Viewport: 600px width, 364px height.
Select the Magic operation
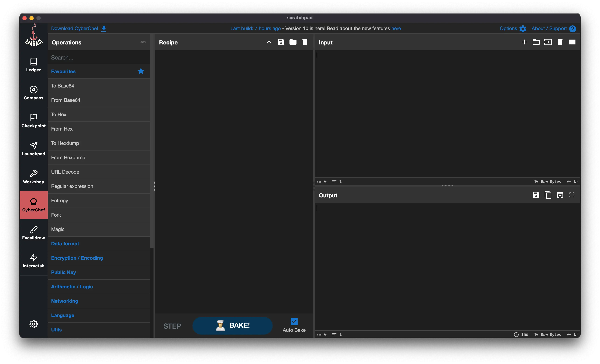click(99, 229)
